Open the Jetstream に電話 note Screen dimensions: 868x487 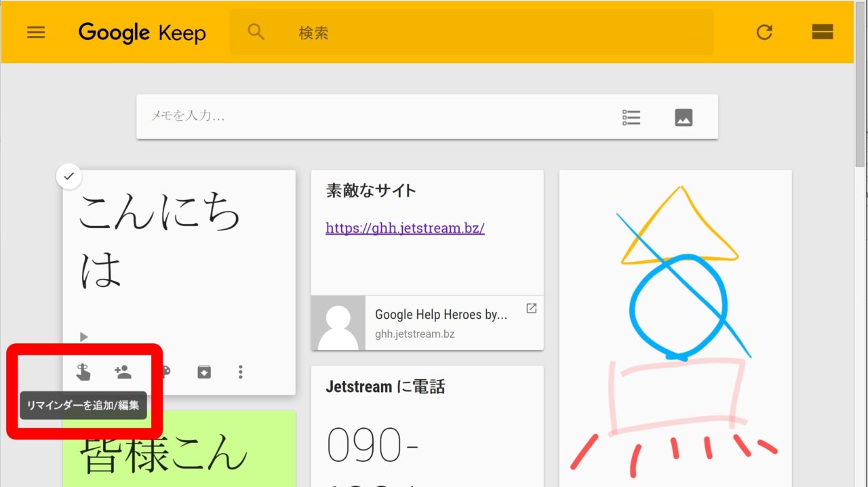tap(385, 387)
